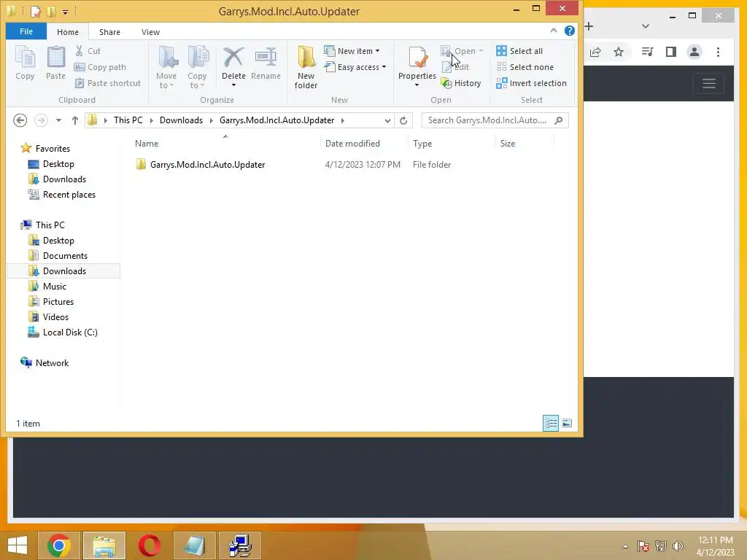Click the Delete X icon
This screenshot has width=747, height=560.
click(233, 67)
